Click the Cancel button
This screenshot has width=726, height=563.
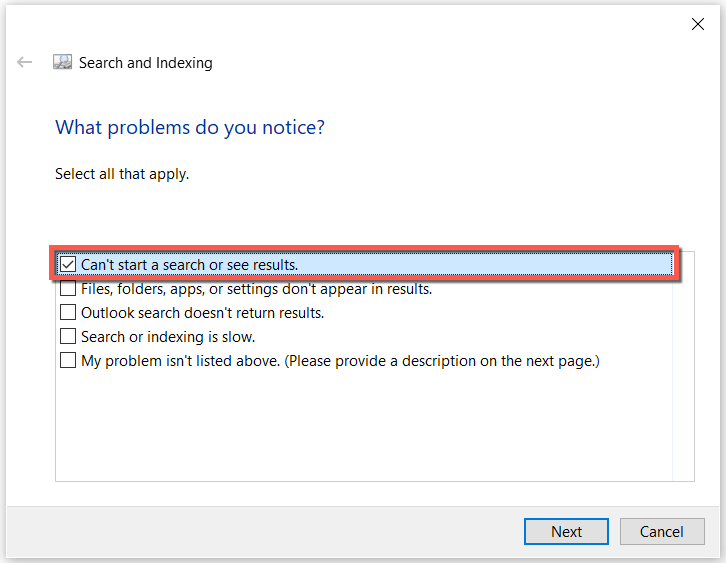[662, 531]
